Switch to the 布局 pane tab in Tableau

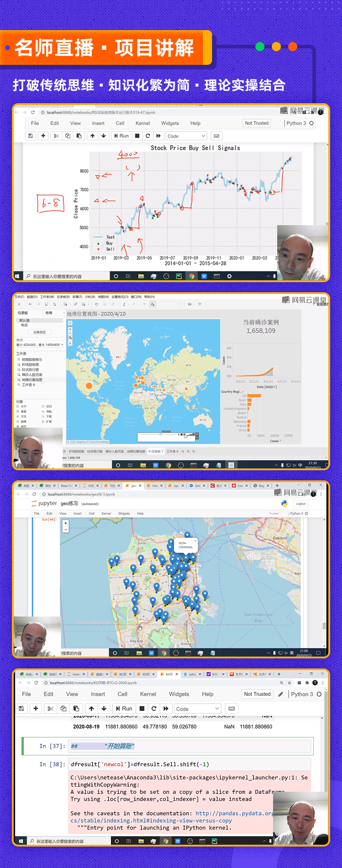49,313
